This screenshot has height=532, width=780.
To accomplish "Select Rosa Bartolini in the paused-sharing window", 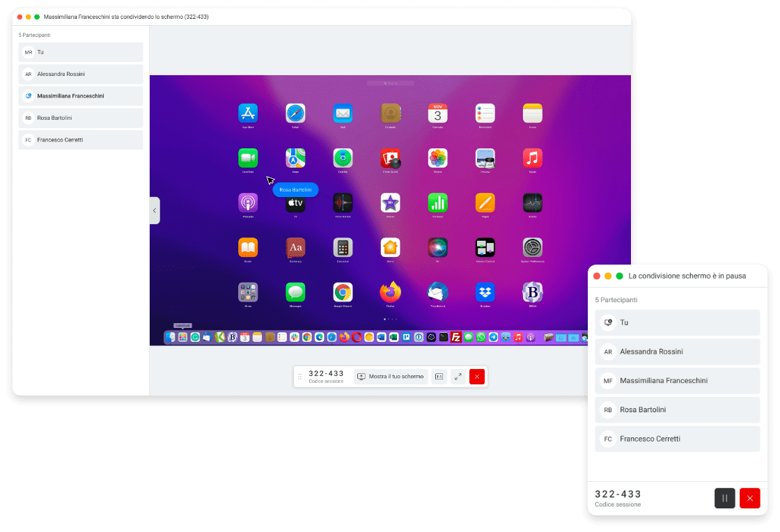I will pos(678,409).
